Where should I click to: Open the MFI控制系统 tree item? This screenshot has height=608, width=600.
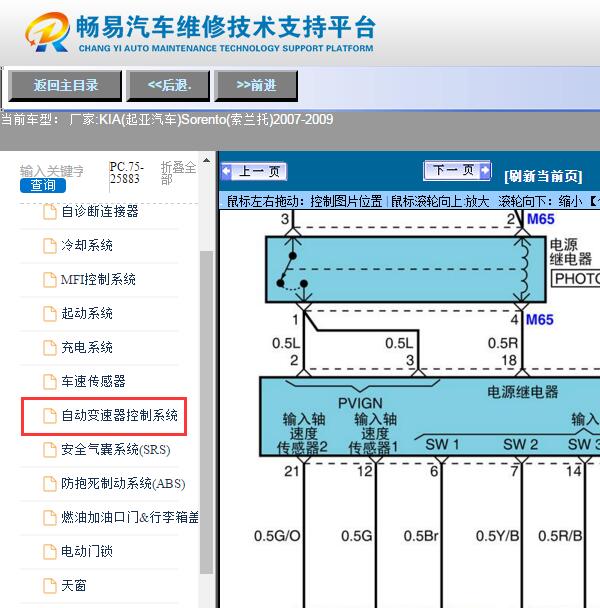(x=98, y=280)
